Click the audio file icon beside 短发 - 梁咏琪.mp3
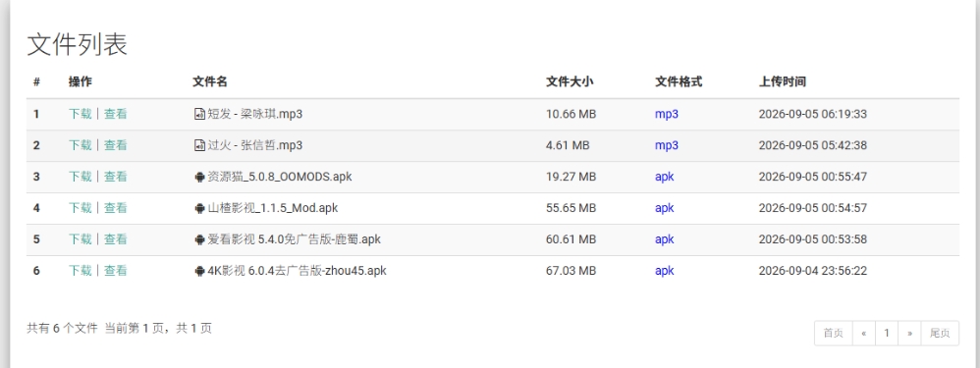The image size is (980, 368). click(x=199, y=115)
